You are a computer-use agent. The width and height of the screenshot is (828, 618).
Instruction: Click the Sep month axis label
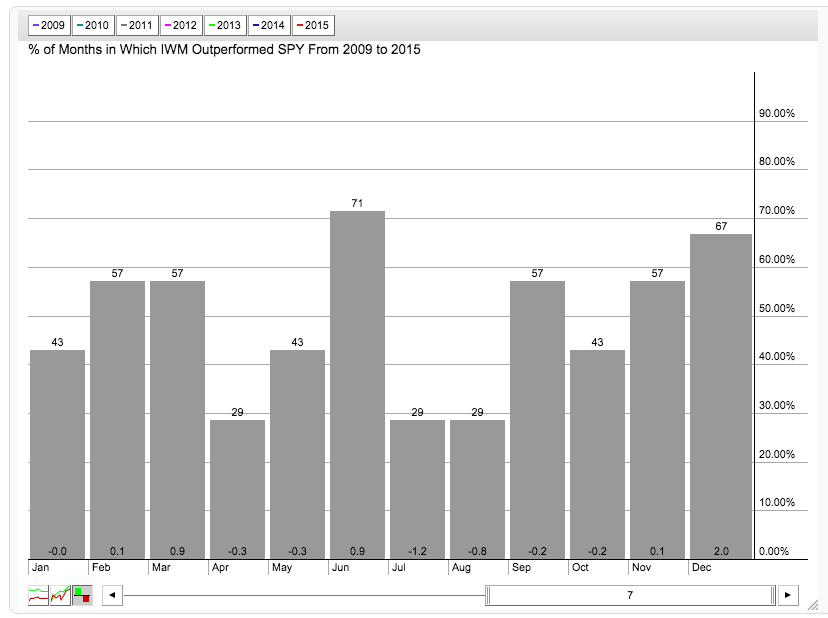point(521,567)
